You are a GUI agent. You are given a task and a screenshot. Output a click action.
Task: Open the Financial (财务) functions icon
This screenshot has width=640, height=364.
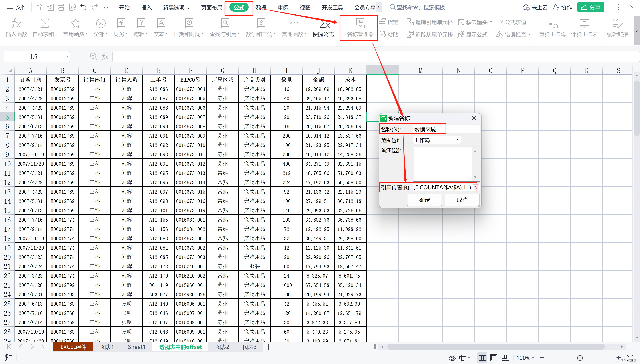pos(121,28)
